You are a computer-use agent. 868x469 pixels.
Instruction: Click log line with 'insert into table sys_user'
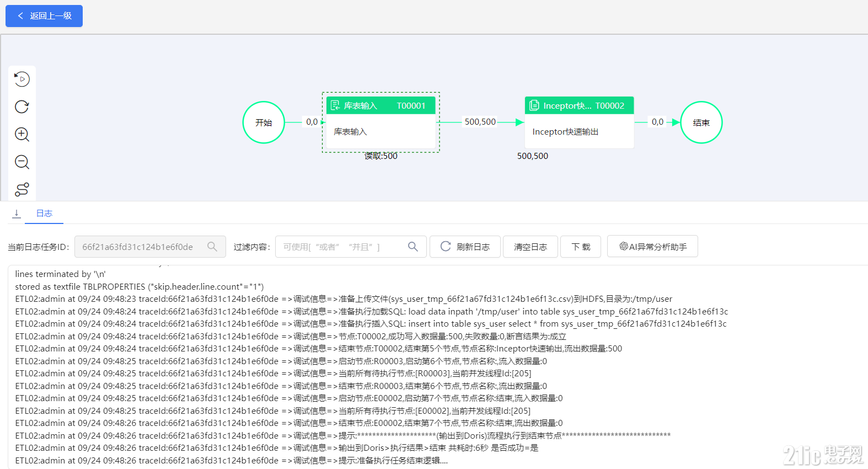coord(371,324)
